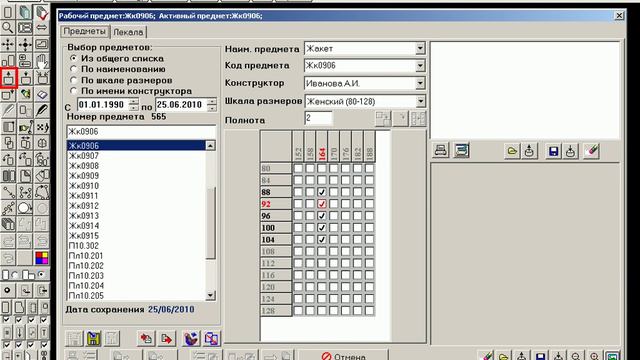Viewport: 640px width, 360px height.
Task: Select 'По шкале размеров' radio option
Action: [x=73, y=80]
